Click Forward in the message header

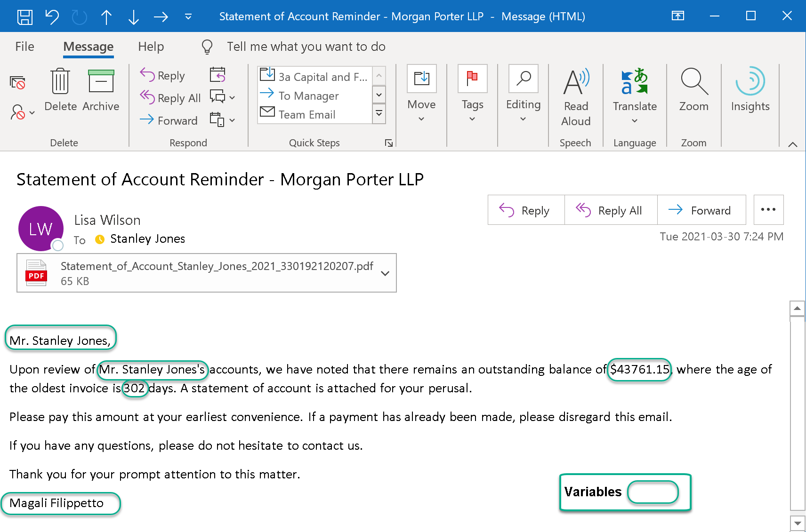[701, 210]
